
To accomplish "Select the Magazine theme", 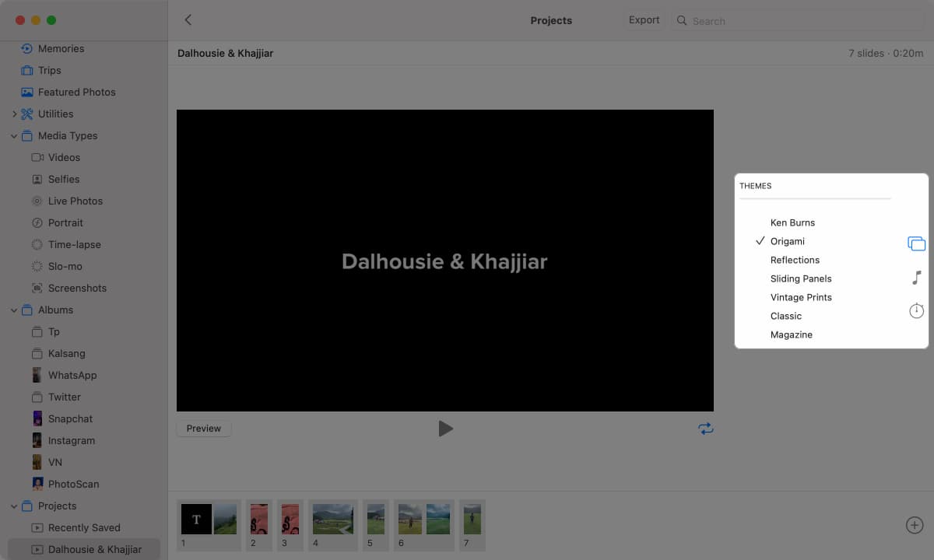I will pyautogui.click(x=792, y=334).
